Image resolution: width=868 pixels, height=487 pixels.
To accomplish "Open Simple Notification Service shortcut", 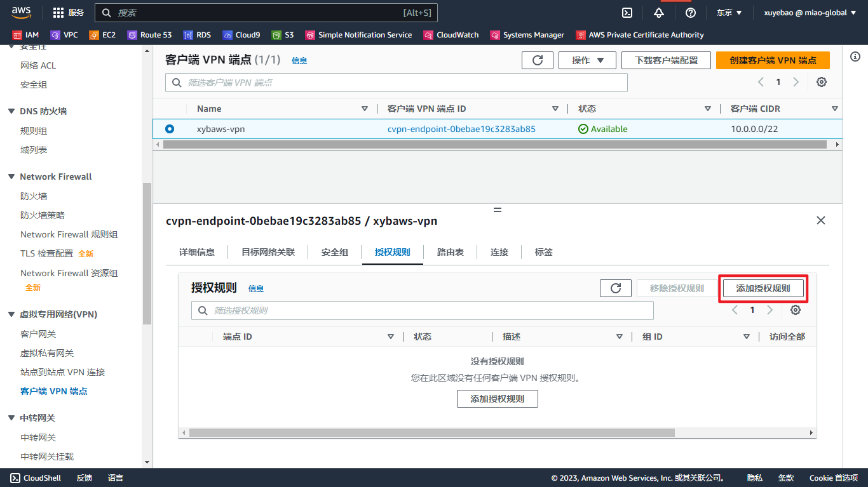I will [x=358, y=35].
